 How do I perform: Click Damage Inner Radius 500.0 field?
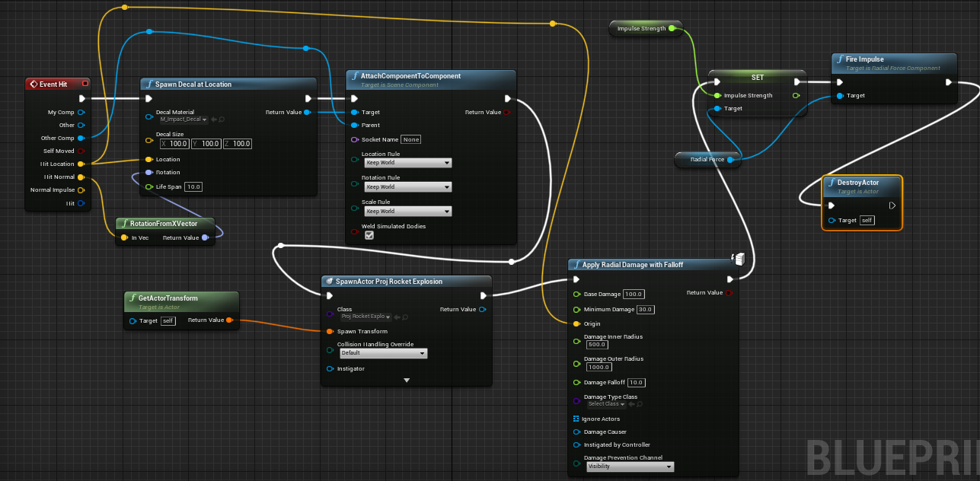click(597, 345)
